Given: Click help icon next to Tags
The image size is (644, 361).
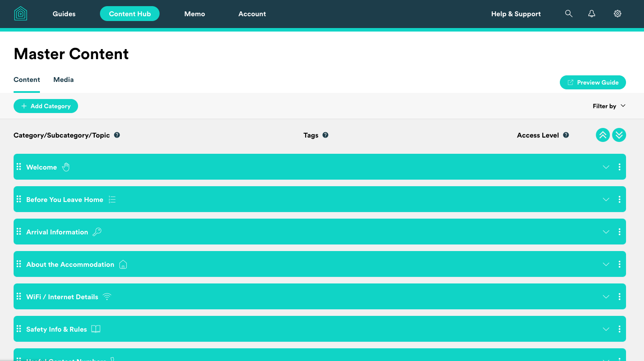Looking at the screenshot, I should point(325,135).
